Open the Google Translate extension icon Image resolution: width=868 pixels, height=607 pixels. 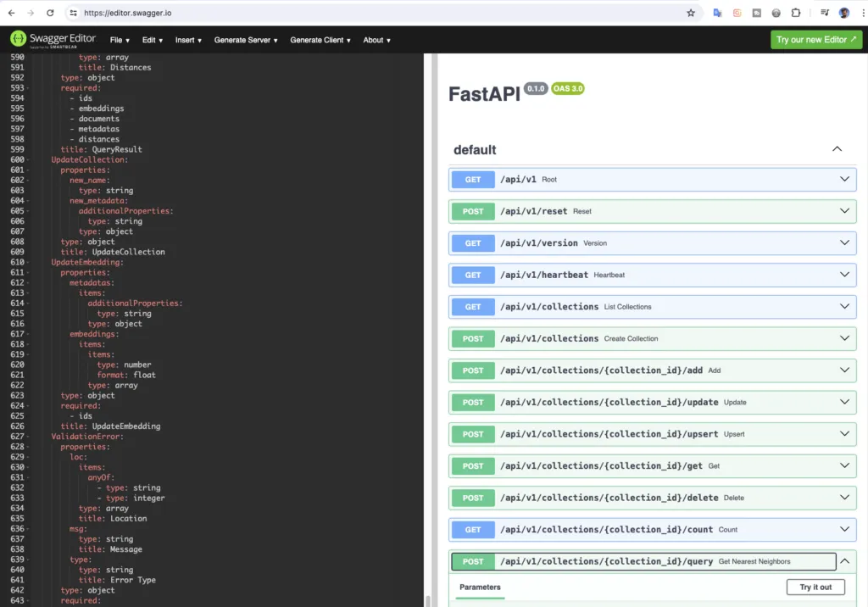tap(717, 13)
